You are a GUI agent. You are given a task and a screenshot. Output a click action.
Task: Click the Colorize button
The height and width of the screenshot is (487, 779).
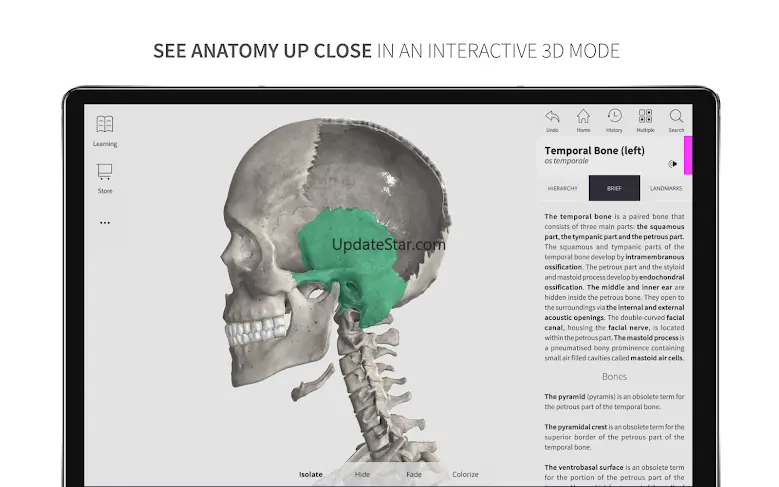[x=466, y=475]
